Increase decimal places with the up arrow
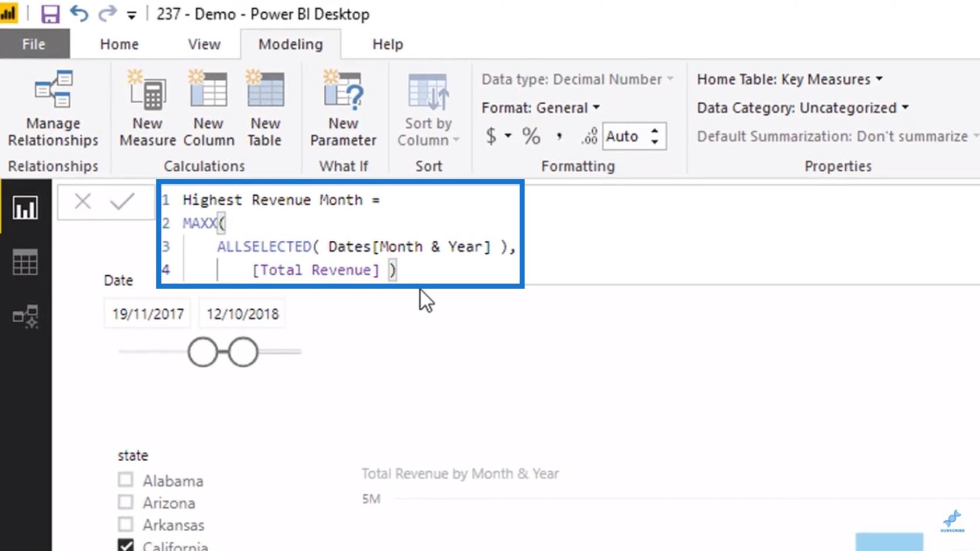This screenshot has width=980, height=551. click(x=655, y=131)
